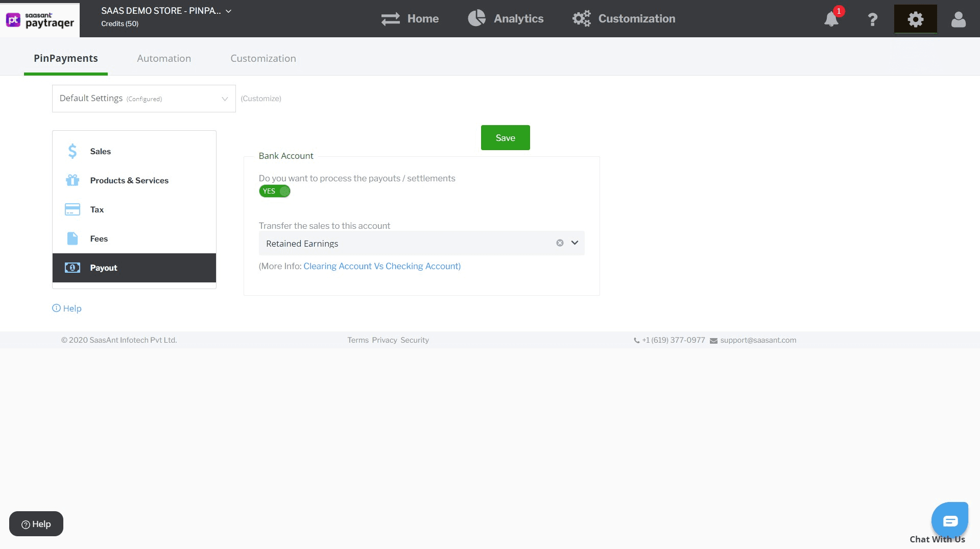Switch to the PinPayments tab
The height and width of the screenshot is (549, 980).
click(x=66, y=58)
